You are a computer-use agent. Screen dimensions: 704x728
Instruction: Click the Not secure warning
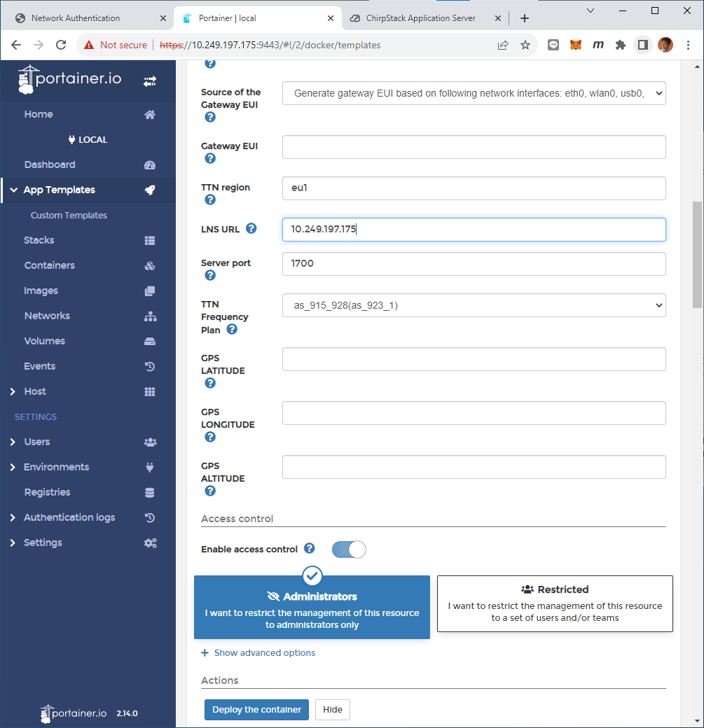point(116,45)
